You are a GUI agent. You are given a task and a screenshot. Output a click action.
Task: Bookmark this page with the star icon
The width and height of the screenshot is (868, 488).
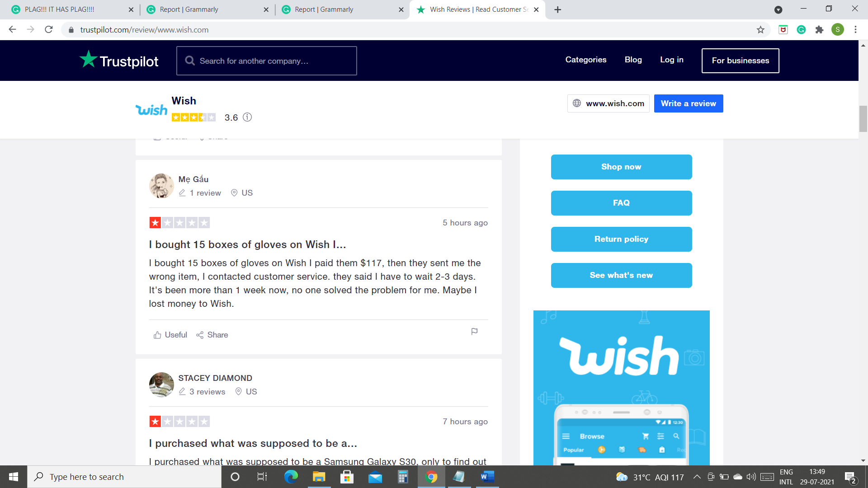[x=760, y=30]
